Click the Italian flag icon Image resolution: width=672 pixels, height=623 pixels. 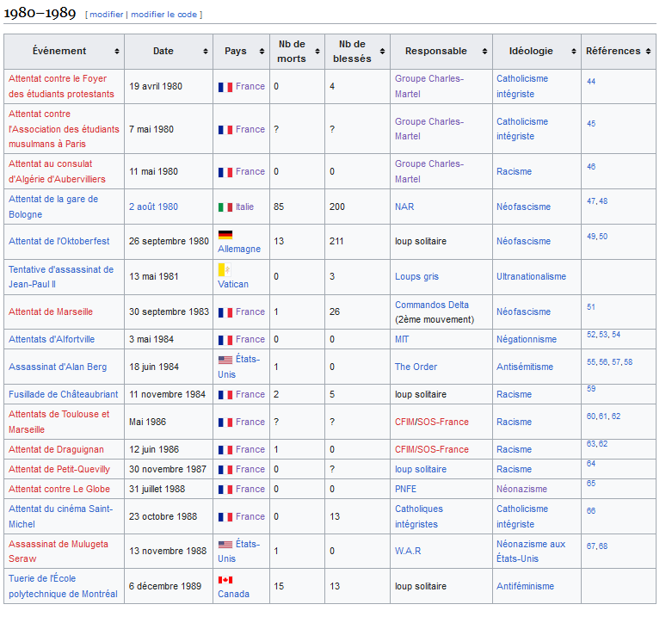click(225, 207)
